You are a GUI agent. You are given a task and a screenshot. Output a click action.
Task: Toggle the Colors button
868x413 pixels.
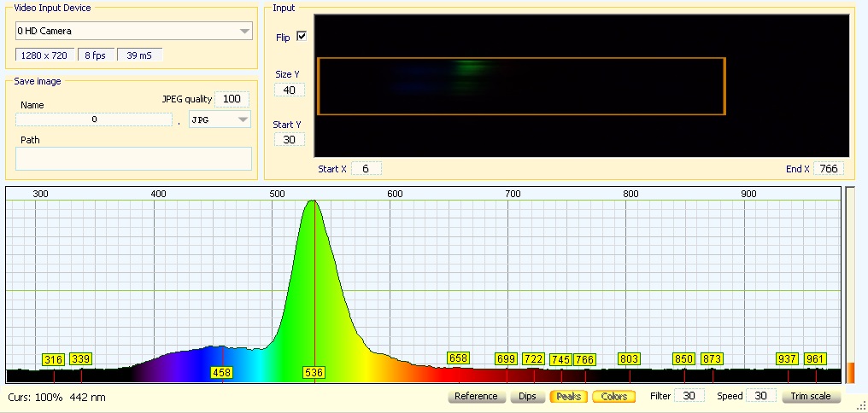614,397
